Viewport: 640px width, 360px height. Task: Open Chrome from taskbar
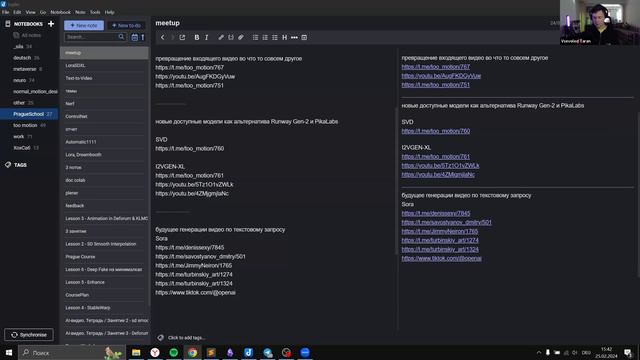pyautogui.click(x=192, y=352)
